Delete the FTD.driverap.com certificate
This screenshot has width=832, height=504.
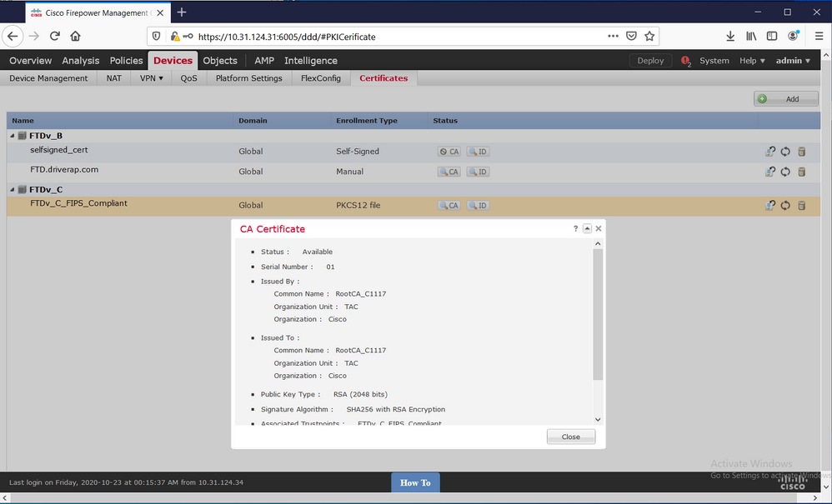802,172
